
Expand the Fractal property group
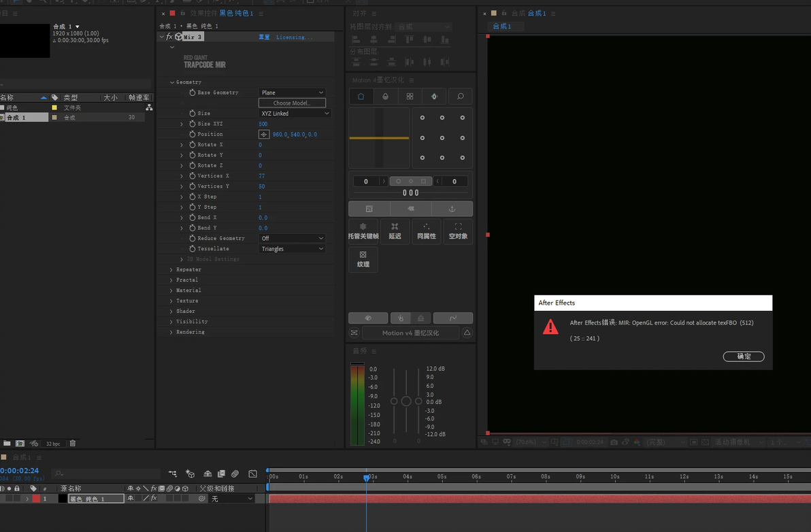[x=171, y=280]
